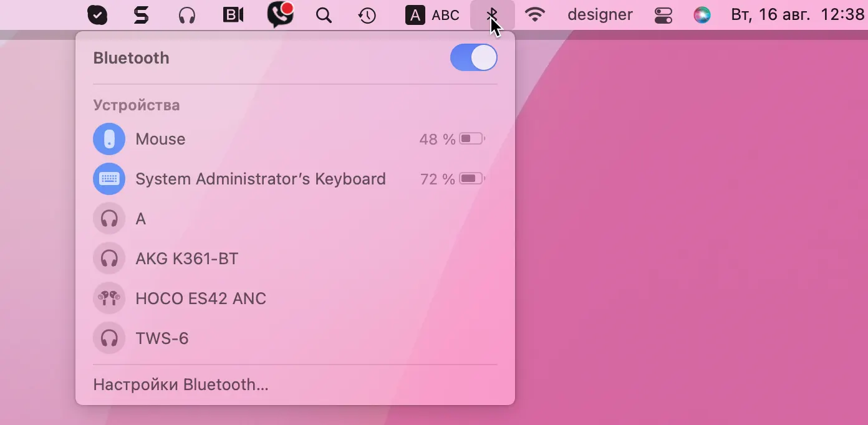The image size is (868, 425).
Task: Select the Mouse device name
Action: coord(160,139)
